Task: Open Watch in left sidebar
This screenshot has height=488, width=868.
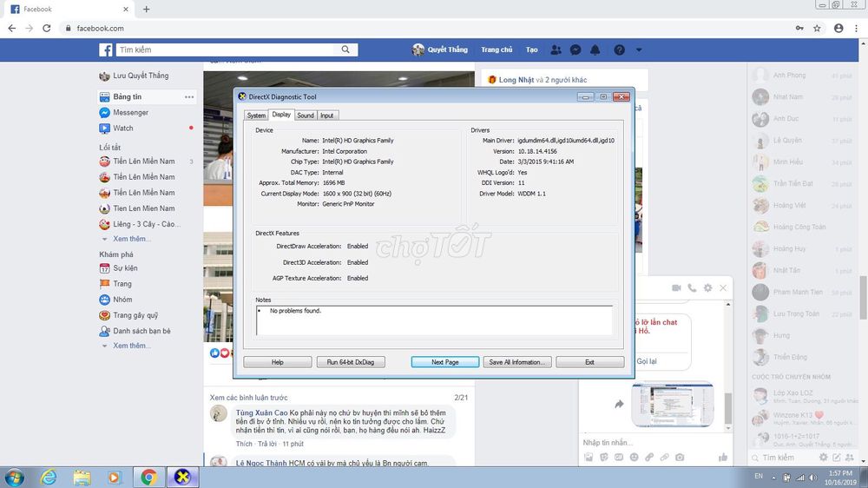Action: 116,128
